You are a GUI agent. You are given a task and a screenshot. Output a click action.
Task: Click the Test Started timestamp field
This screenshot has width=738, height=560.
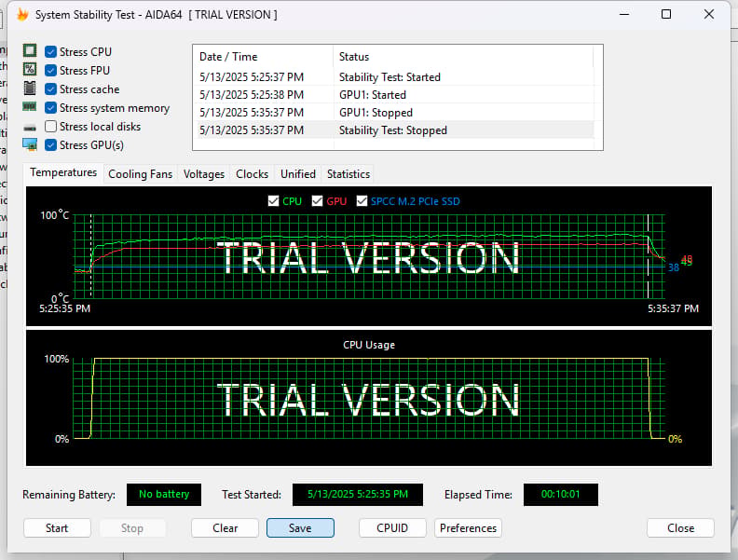coord(358,494)
